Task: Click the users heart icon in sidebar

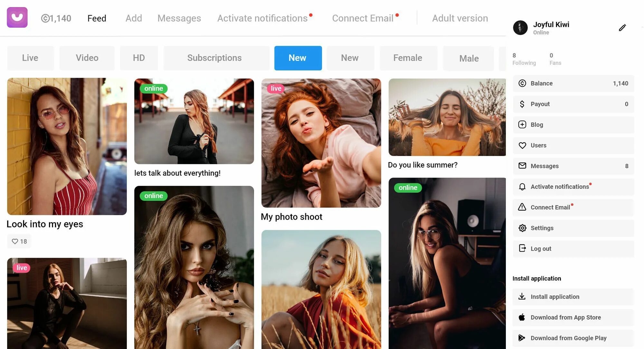Action: click(x=522, y=145)
